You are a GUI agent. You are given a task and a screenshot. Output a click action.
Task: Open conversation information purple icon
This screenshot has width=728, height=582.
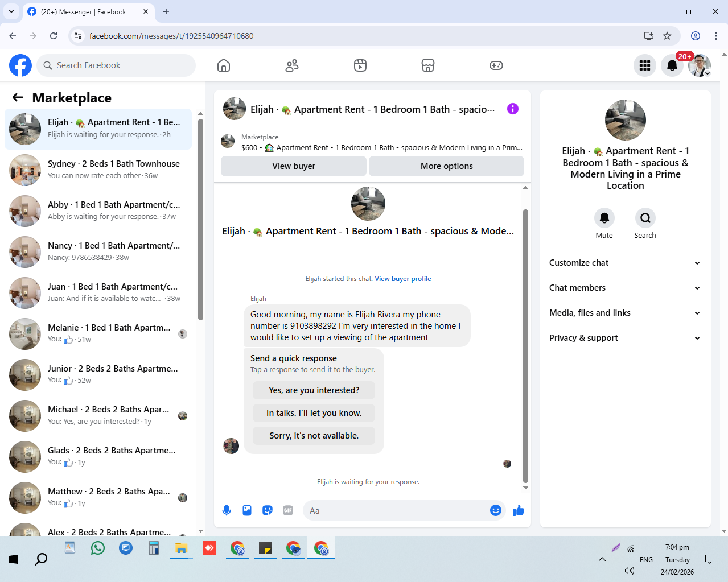coord(513,109)
